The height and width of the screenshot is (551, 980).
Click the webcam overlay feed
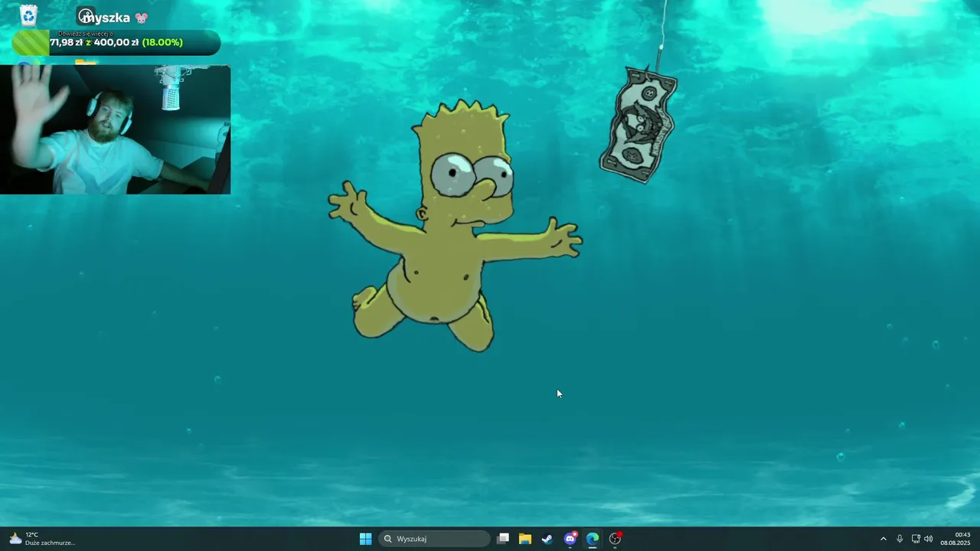pos(115,129)
